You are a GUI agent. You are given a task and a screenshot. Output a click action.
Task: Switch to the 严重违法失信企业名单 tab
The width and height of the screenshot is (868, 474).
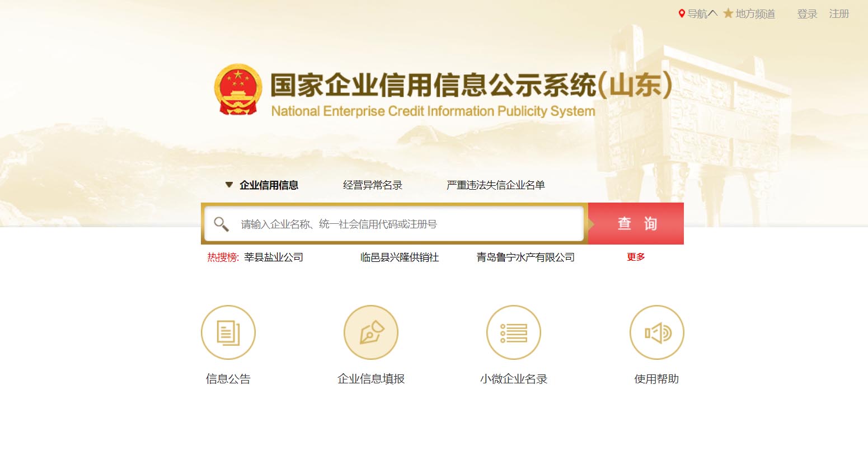coord(496,185)
